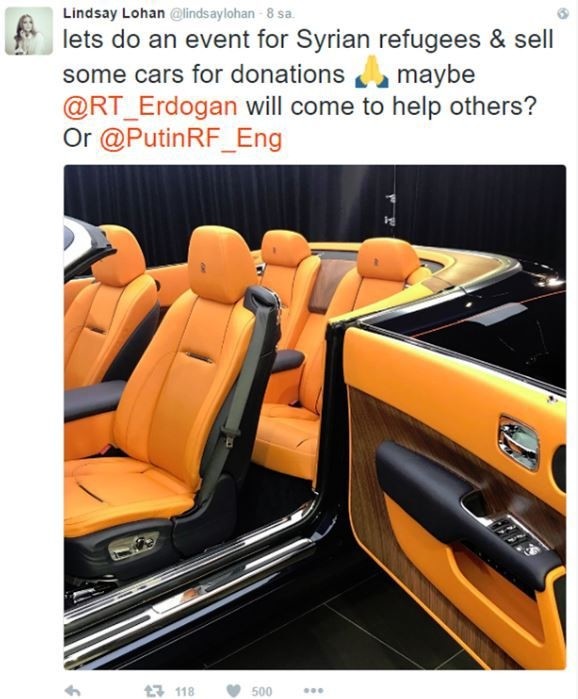Screen dimensions: 578x699
Task: Click the Rolls-Royce logo on the front headrest
Action: [x=202, y=267]
